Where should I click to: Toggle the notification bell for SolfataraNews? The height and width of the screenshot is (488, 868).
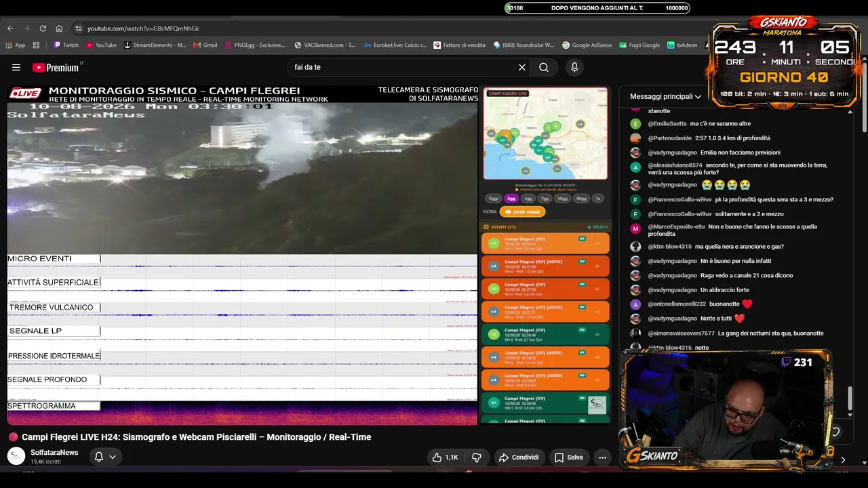click(x=99, y=457)
